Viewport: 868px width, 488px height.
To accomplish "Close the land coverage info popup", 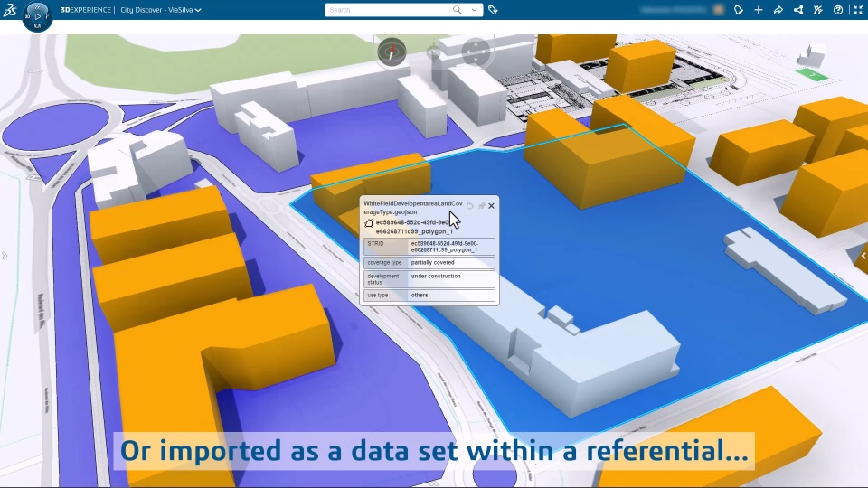I will 491,206.
